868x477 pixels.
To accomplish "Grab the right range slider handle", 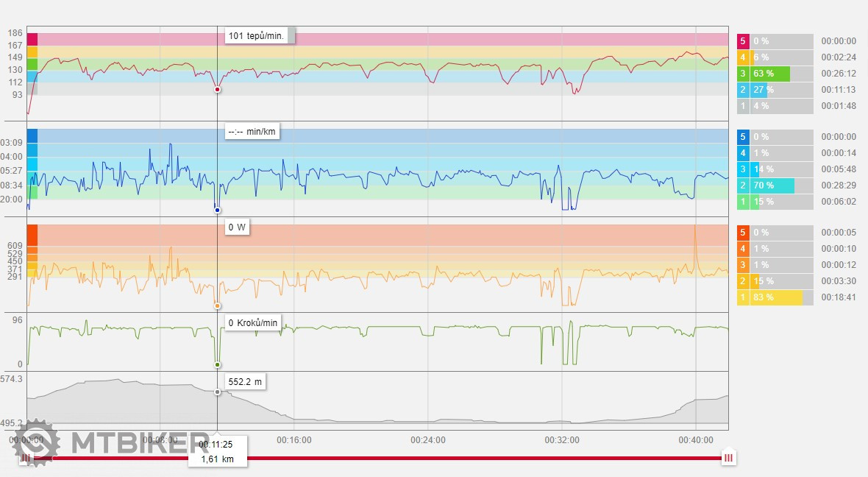I will coord(728,458).
